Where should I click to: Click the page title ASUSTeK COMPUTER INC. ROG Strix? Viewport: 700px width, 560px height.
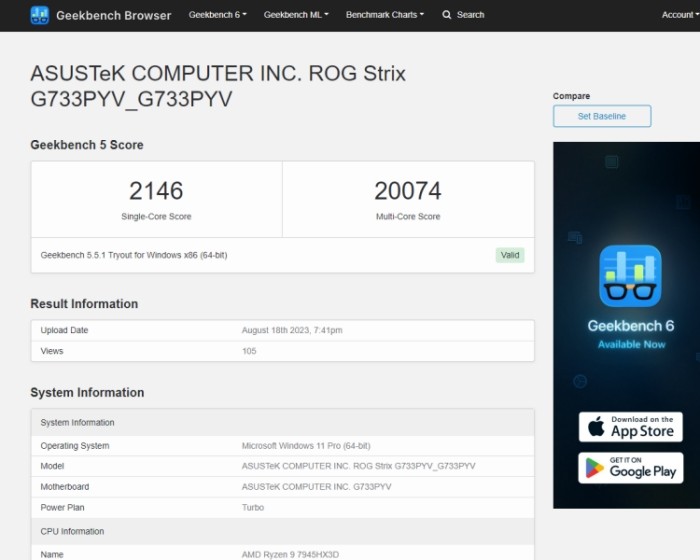218,86
